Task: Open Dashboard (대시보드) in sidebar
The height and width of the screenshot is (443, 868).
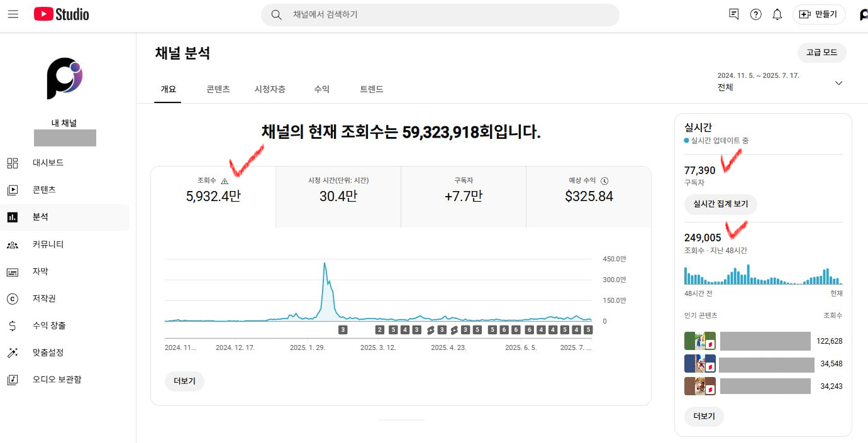Action: (48, 163)
